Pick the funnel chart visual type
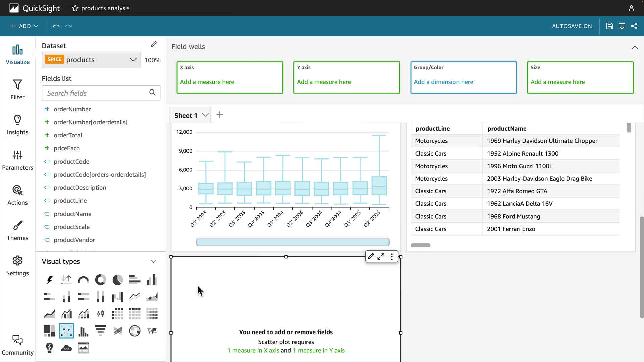This screenshot has height=362, width=644. [100, 330]
